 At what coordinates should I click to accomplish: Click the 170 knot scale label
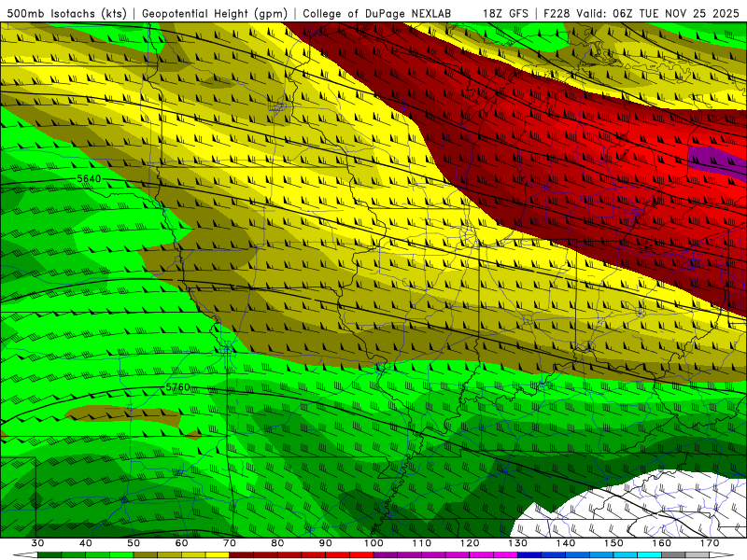pyautogui.click(x=710, y=543)
